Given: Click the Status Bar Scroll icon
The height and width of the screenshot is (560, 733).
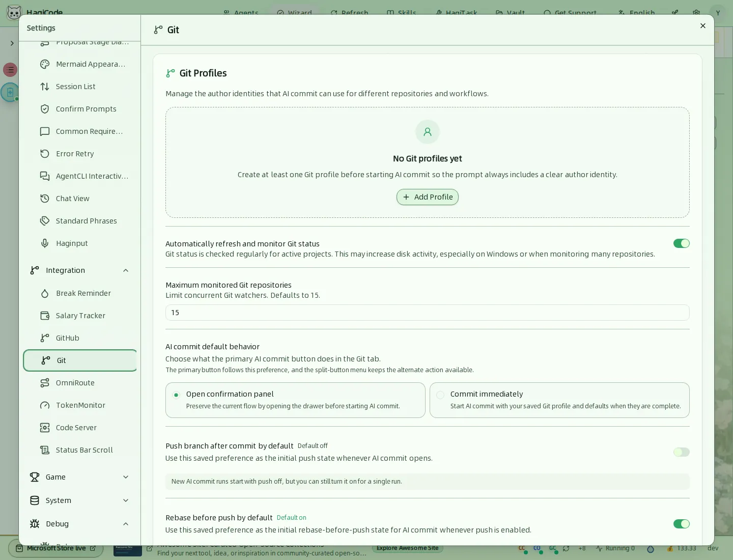Looking at the screenshot, I should click(45, 450).
